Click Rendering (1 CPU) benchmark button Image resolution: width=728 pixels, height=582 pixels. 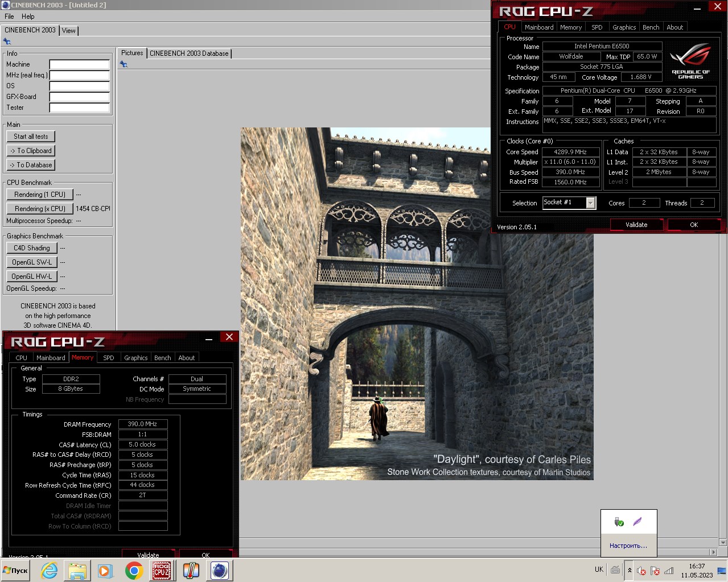[x=40, y=195]
